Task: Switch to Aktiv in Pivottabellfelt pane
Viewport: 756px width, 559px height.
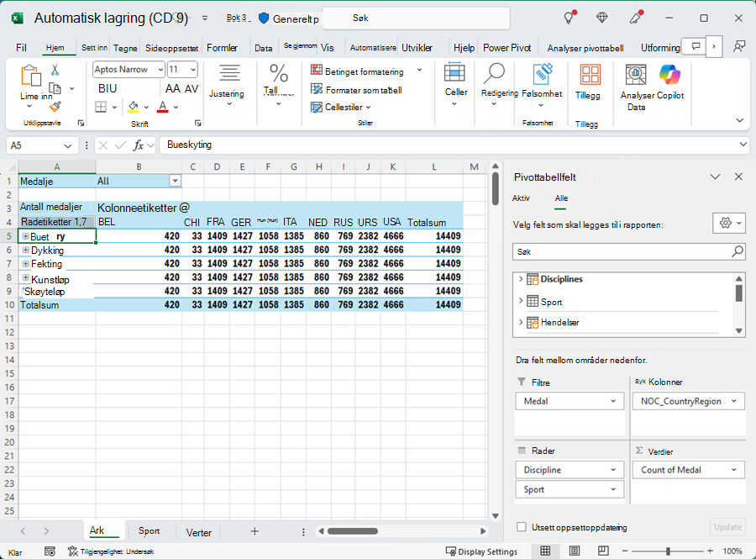Action: click(521, 198)
